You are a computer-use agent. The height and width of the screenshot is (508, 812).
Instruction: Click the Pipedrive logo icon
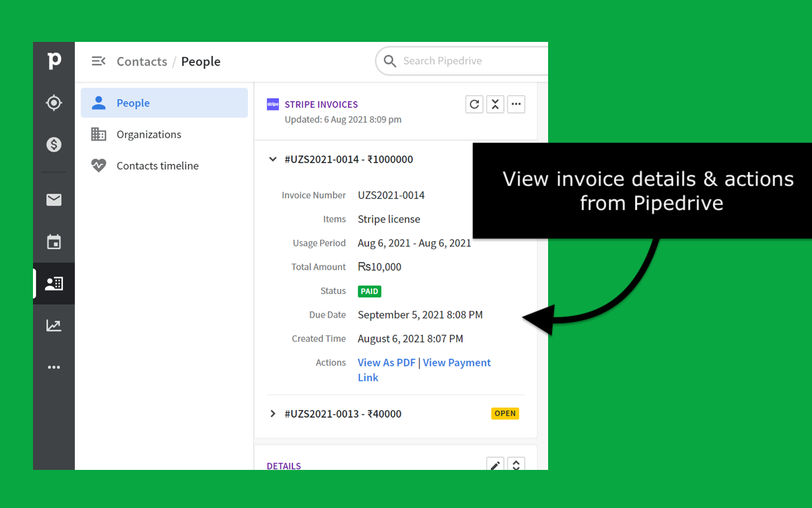[x=54, y=61]
